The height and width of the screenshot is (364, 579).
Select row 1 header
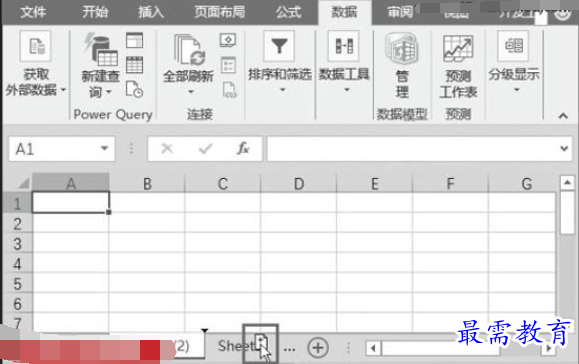click(17, 203)
